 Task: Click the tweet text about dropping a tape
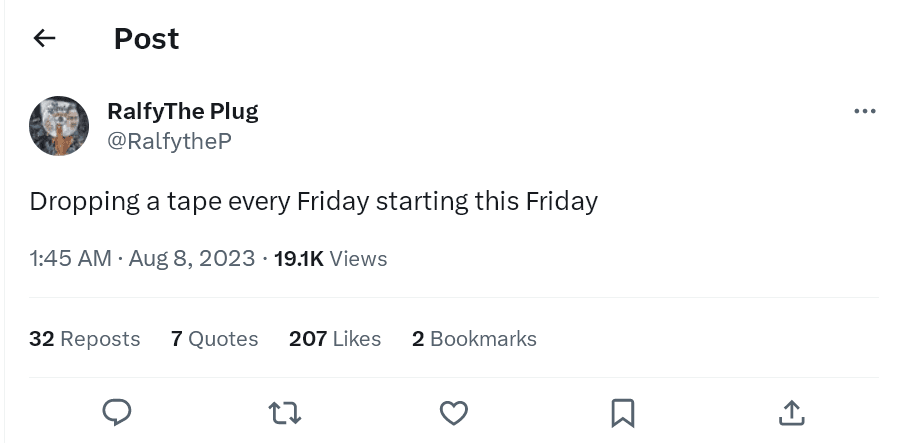click(313, 201)
